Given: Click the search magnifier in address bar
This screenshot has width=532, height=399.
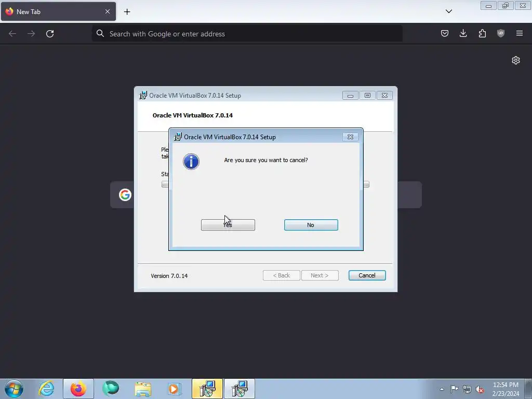Looking at the screenshot, I should pyautogui.click(x=100, y=33).
